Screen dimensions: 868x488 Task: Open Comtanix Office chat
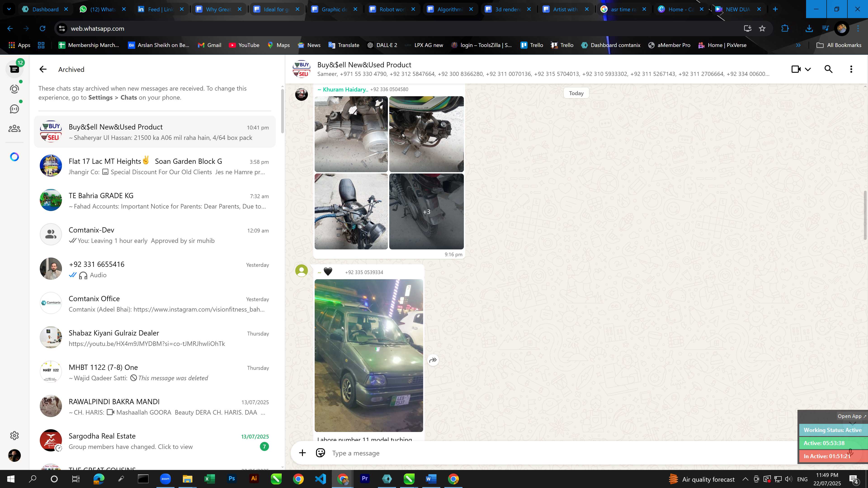155,303
